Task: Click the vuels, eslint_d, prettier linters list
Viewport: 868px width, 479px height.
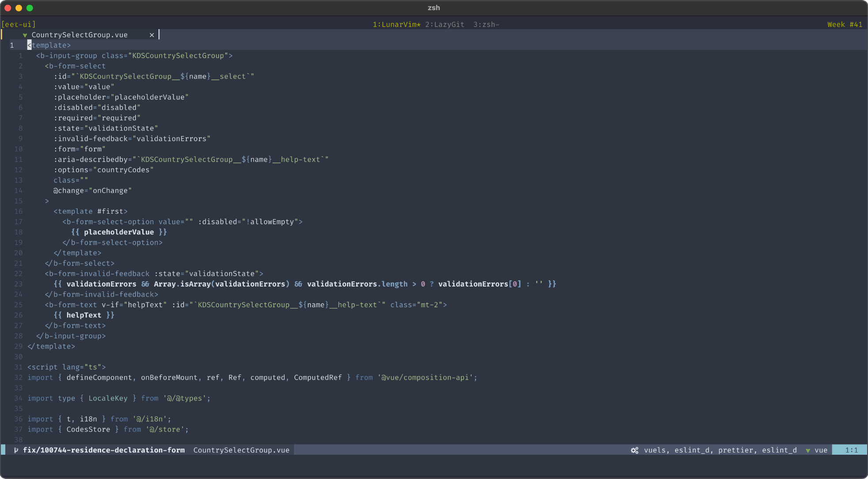Action: point(720,450)
